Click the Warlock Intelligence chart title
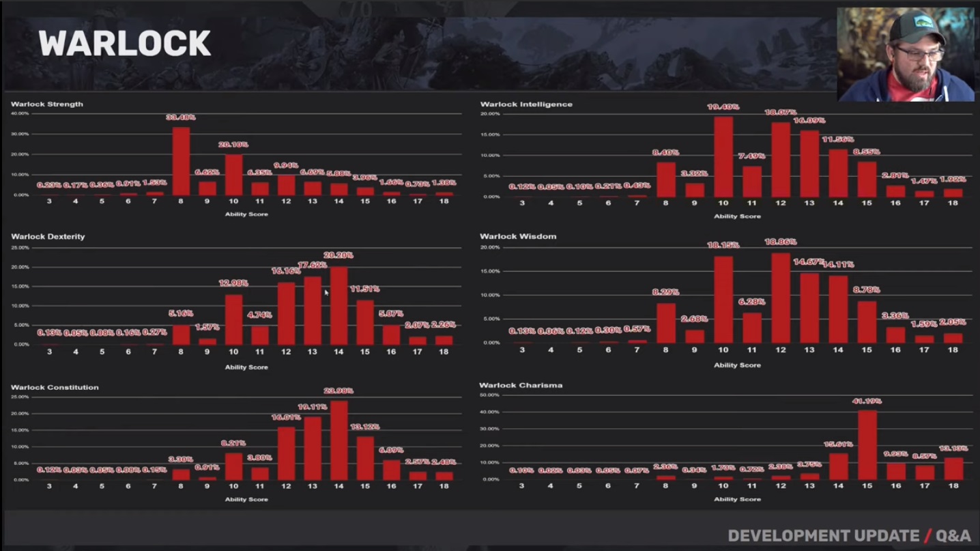The image size is (980, 551). [526, 104]
